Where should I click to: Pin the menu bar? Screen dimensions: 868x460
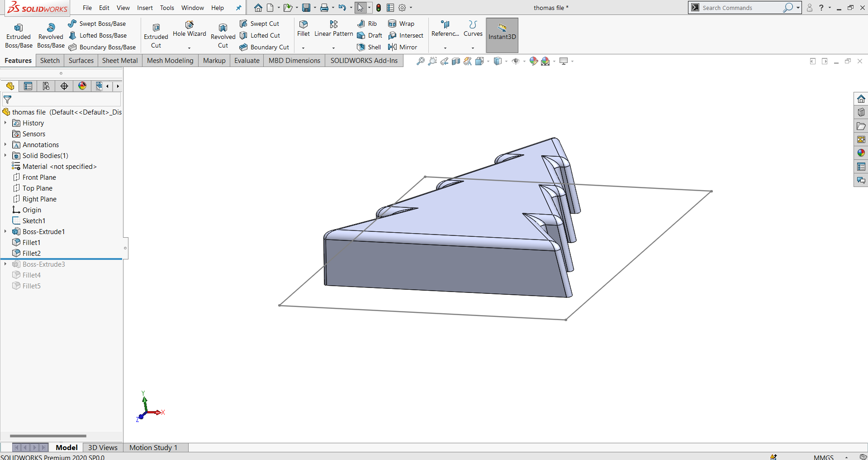238,8
